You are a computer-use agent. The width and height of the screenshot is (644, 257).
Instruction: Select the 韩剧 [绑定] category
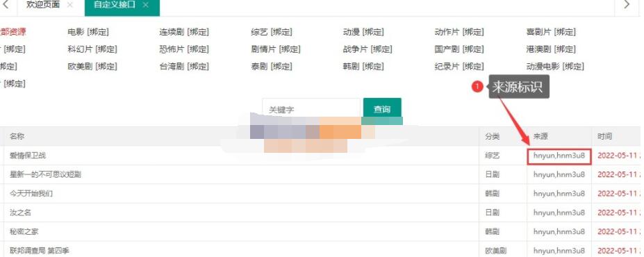[x=363, y=66]
